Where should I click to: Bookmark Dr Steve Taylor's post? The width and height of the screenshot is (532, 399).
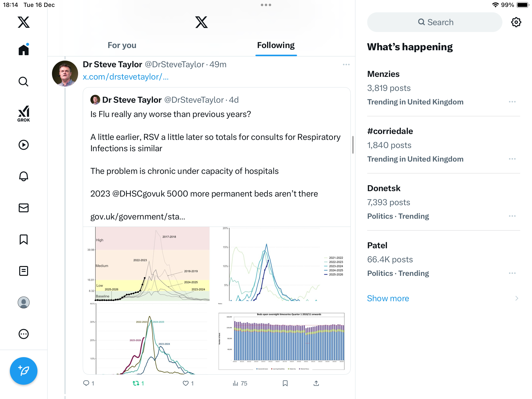pos(285,383)
